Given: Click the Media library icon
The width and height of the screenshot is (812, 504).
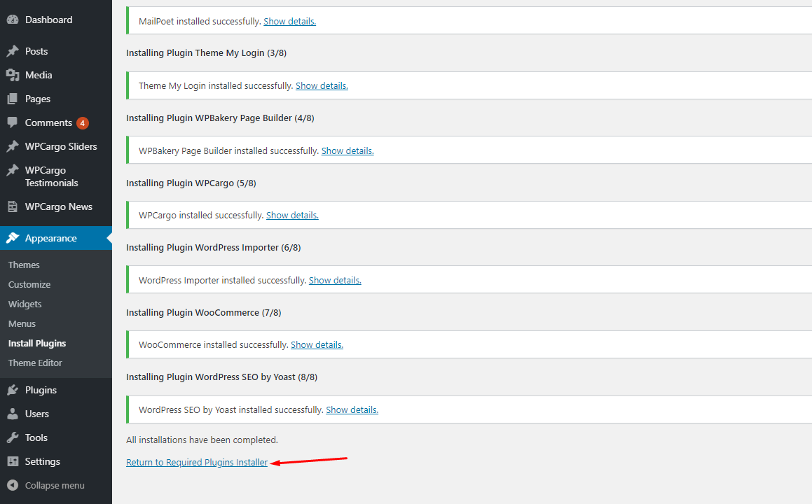Looking at the screenshot, I should pos(13,75).
